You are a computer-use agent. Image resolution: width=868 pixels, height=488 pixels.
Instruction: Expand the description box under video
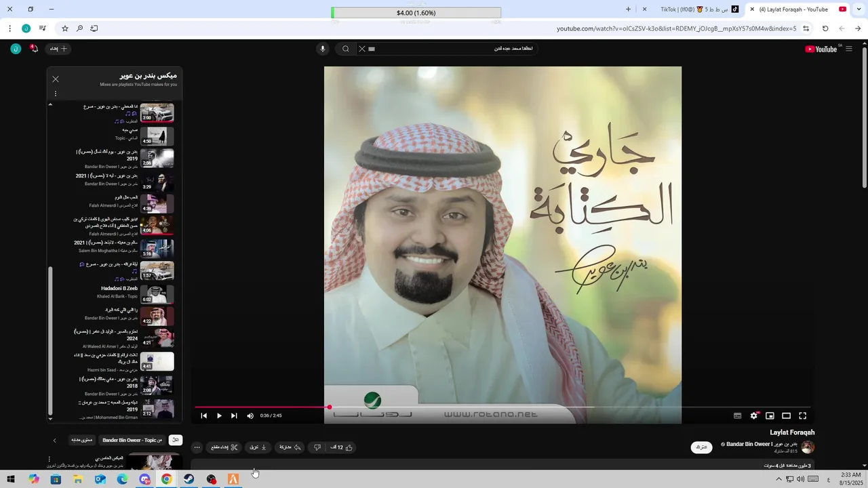pyautogui.click(x=502, y=464)
